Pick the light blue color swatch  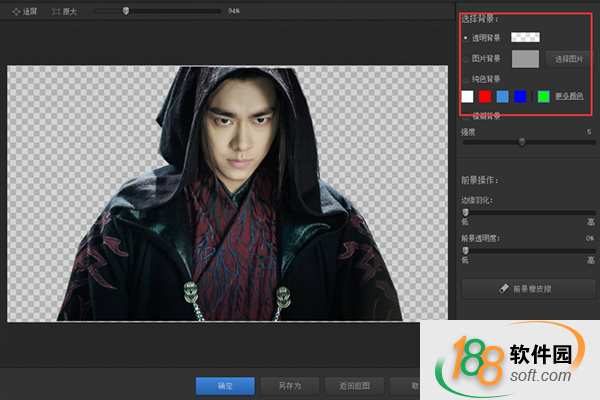pyautogui.click(x=502, y=96)
